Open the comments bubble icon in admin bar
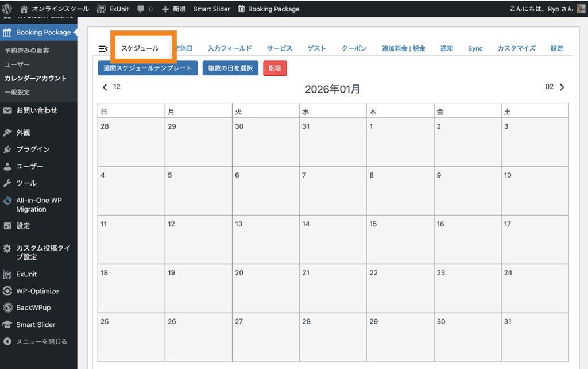Viewport: 588px width, 369px height. 141,9
